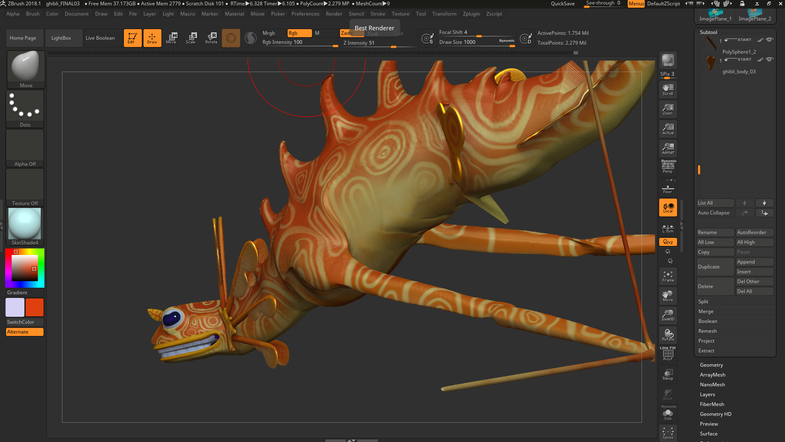The height and width of the screenshot is (442, 785).
Task: Open the Brush menu
Action: coord(33,14)
